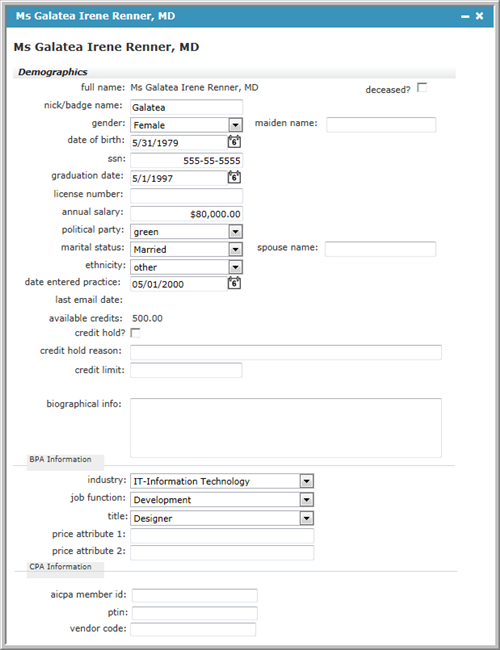Expand the title dropdown showing Designer
Viewport: 500px width, 650px height.
[x=307, y=518]
